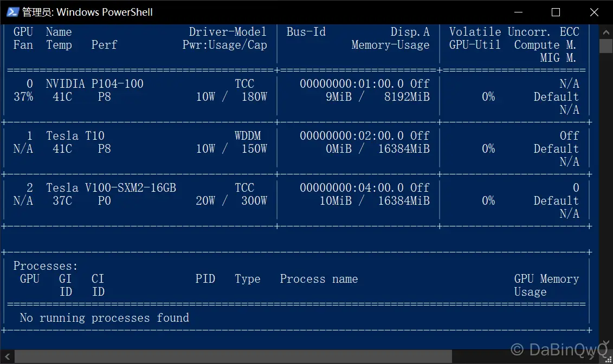Click the 'MIG M.' header text
613x364 pixels.
coord(558,57)
